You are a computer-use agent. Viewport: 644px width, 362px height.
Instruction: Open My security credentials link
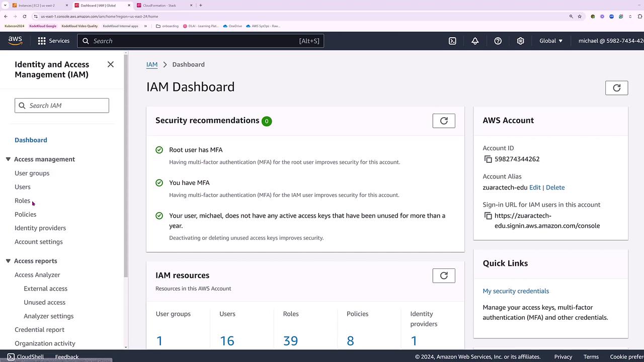(516, 291)
